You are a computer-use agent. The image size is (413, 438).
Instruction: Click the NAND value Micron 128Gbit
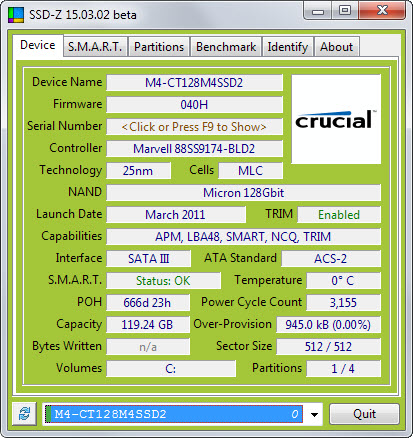click(243, 193)
